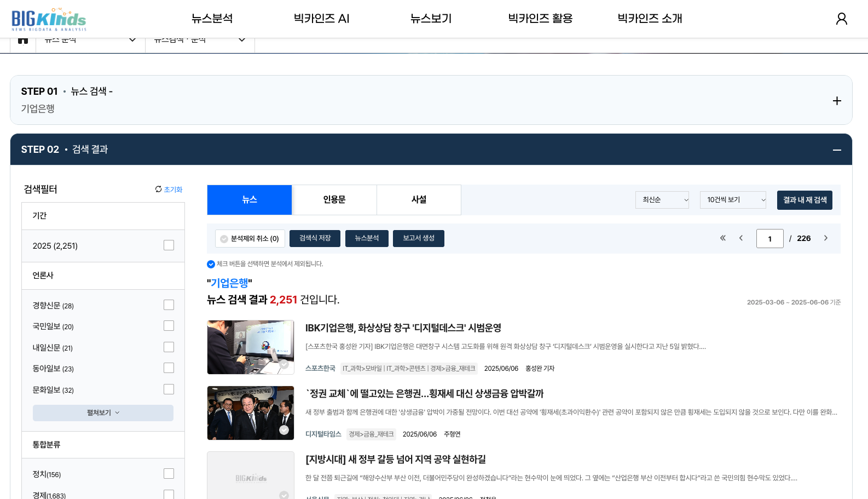This screenshot has height=499, width=868.
Task: Open the 10건씩 보기 dropdown
Action: (x=733, y=200)
